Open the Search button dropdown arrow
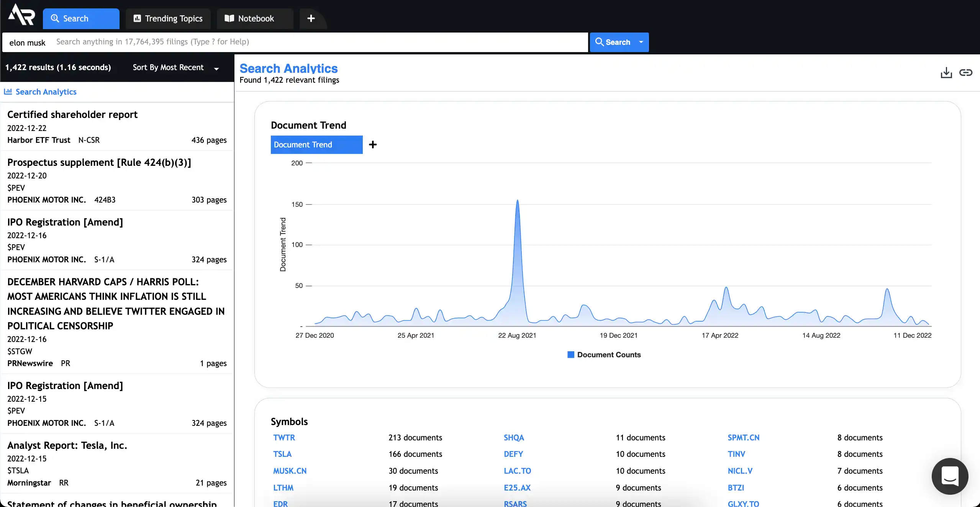This screenshot has height=507, width=980. click(641, 42)
